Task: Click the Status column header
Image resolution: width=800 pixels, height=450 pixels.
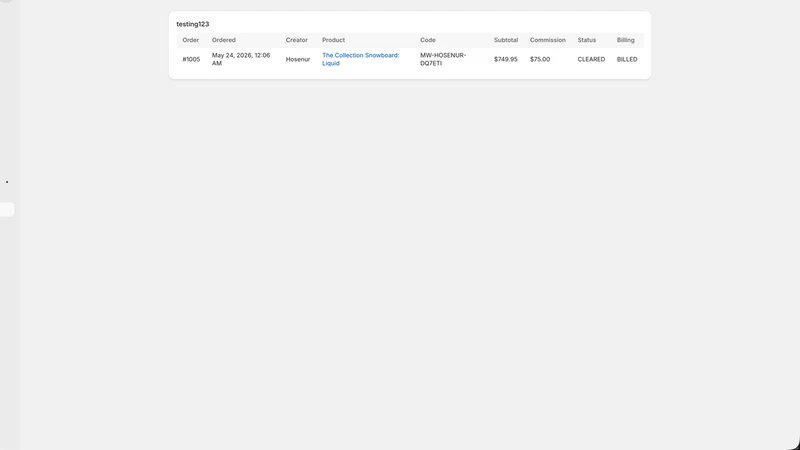Action: click(587, 40)
